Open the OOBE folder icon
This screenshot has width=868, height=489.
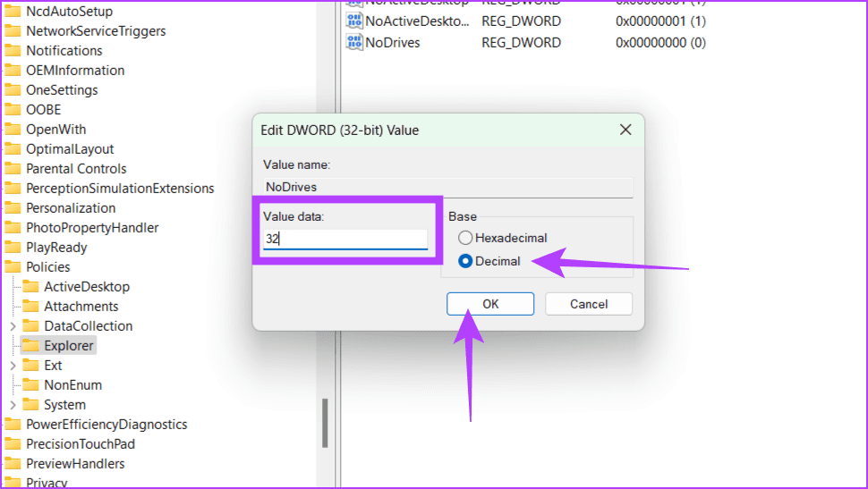[x=13, y=110]
